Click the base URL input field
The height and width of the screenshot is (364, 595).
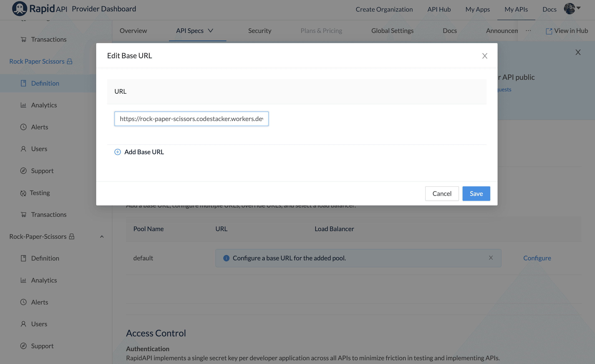pyautogui.click(x=192, y=119)
